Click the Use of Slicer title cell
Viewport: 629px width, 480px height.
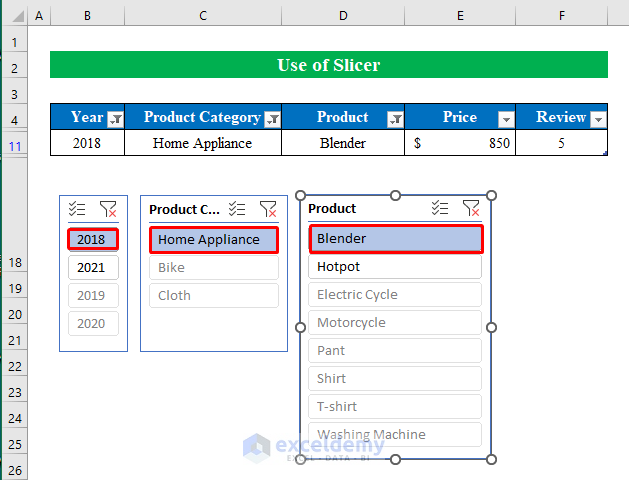coord(328,65)
